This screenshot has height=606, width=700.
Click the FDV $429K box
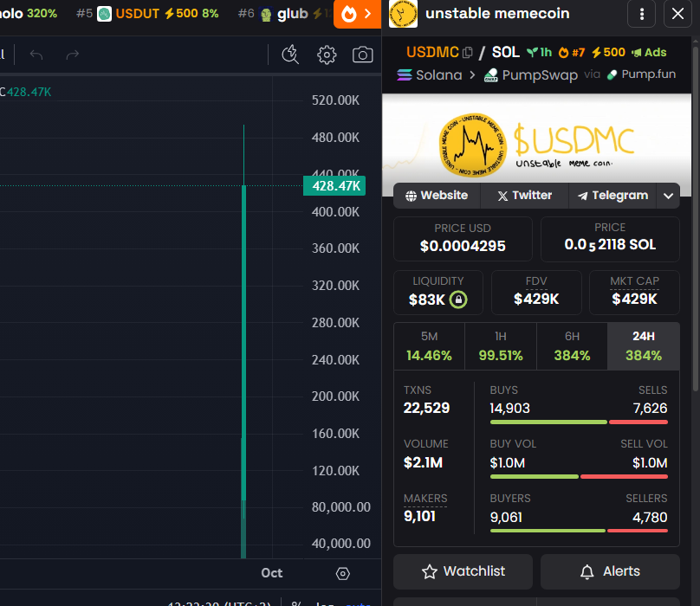click(x=536, y=293)
